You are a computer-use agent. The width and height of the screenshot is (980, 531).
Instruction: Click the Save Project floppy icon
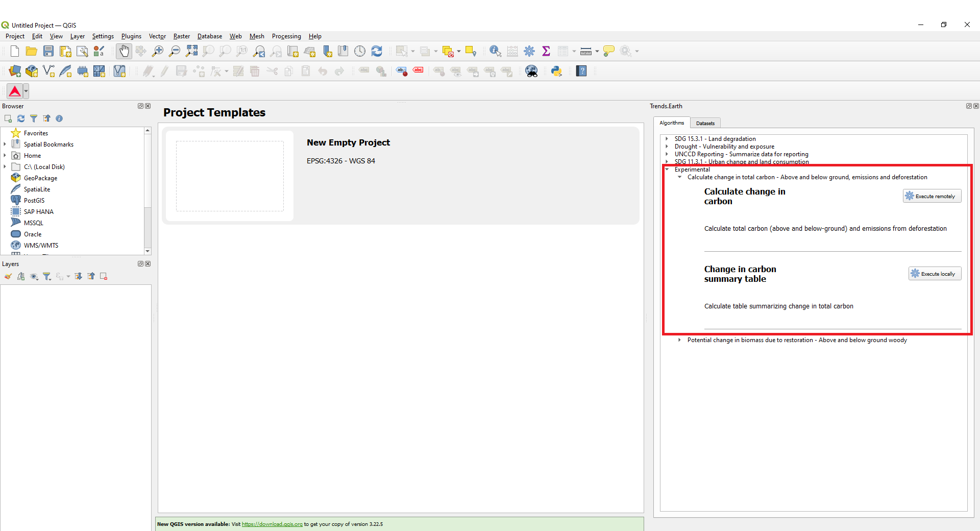[x=48, y=51]
